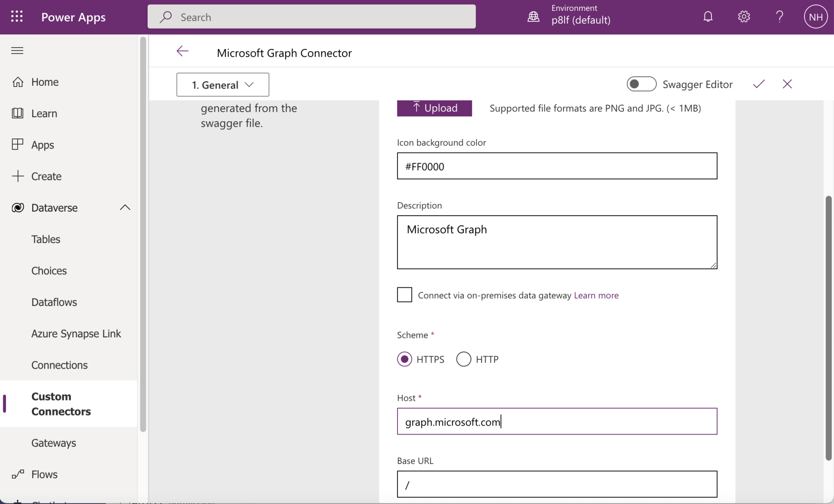Select the HTTP scheme radio button
This screenshot has width=834, height=504.
(464, 359)
